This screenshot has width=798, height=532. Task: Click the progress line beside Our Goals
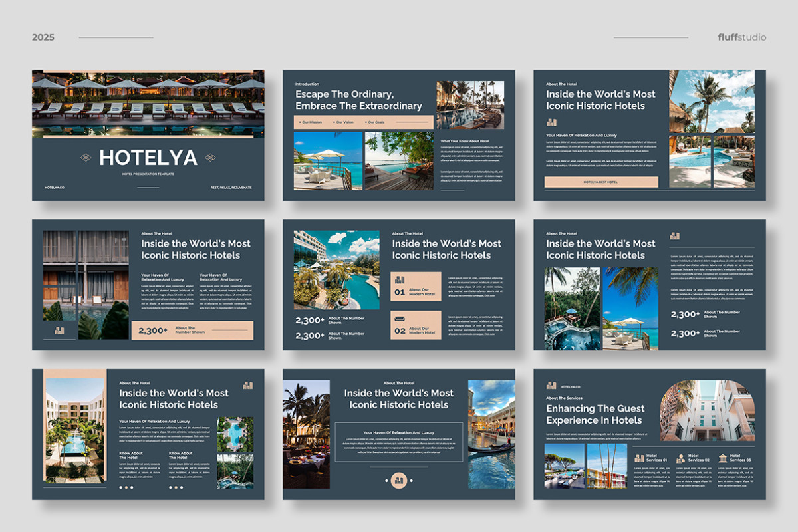(412, 122)
